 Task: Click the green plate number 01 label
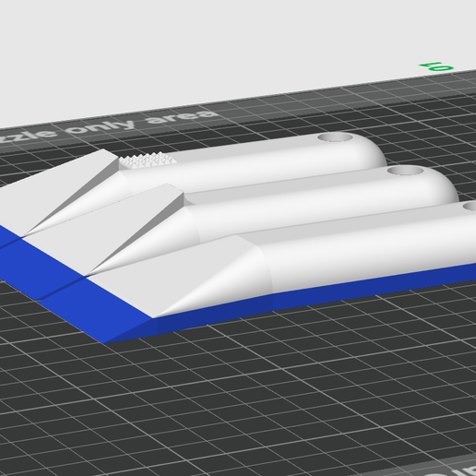pyautogui.click(x=436, y=66)
